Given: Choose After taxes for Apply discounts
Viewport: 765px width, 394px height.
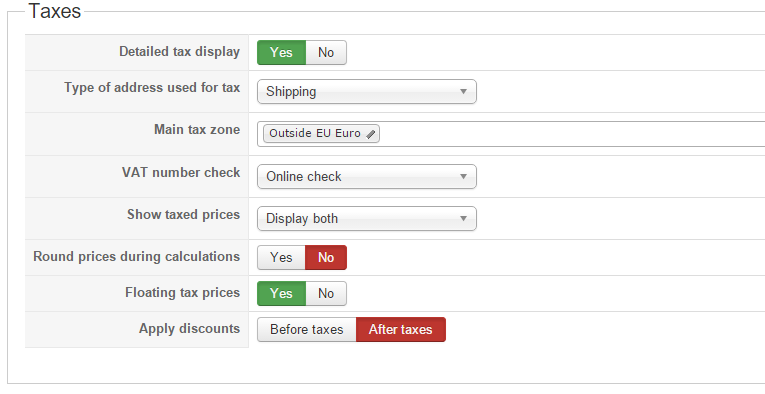Looking at the screenshot, I should tap(401, 330).
